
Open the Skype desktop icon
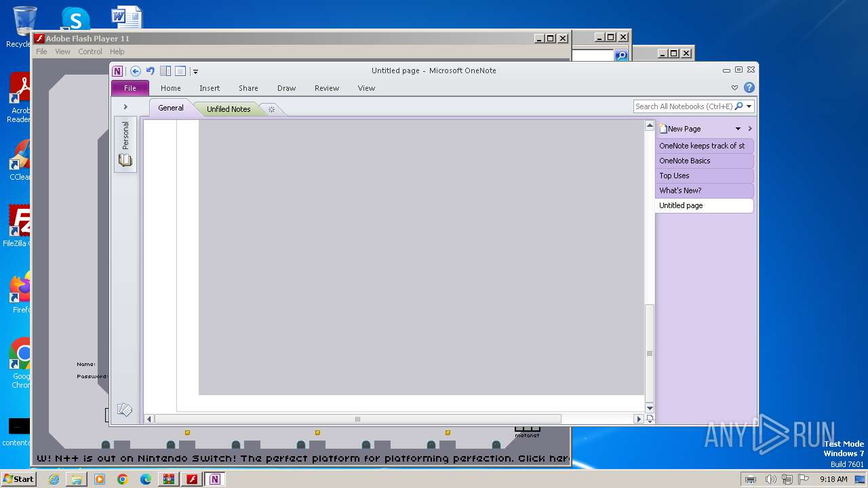point(75,18)
